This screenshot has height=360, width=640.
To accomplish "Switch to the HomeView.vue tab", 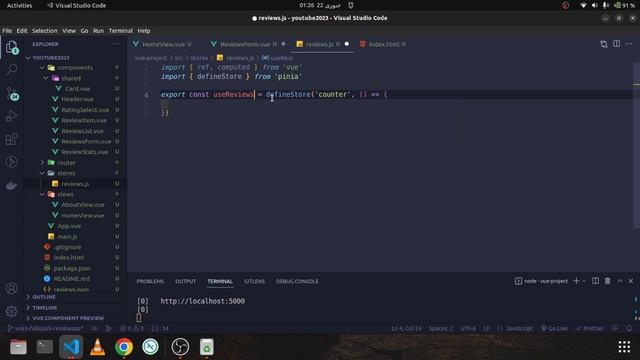I will (x=163, y=44).
